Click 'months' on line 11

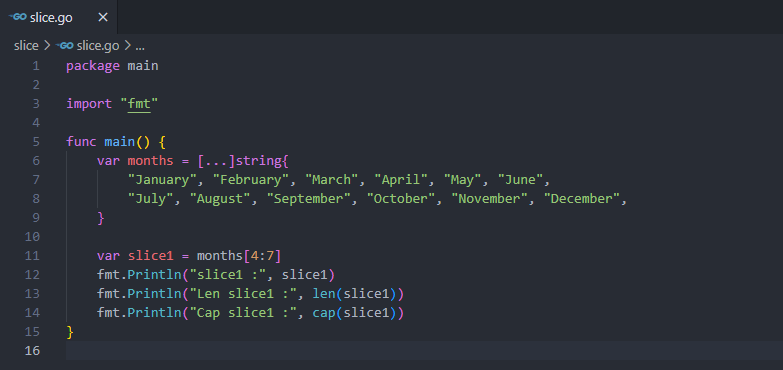tap(220, 256)
